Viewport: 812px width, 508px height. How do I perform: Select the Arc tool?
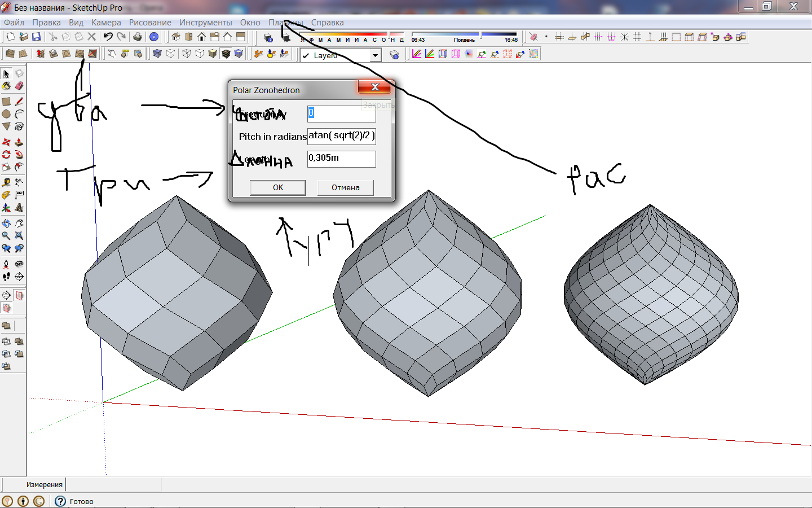(x=19, y=114)
